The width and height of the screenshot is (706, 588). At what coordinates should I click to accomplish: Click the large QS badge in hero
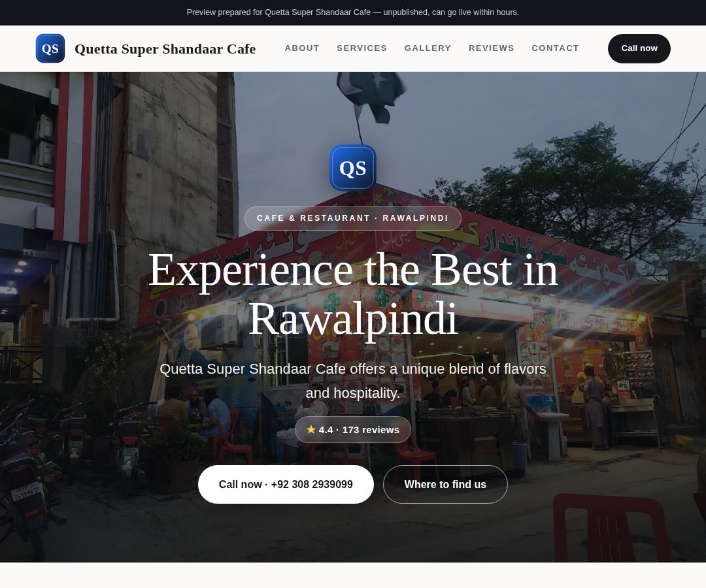pos(352,168)
